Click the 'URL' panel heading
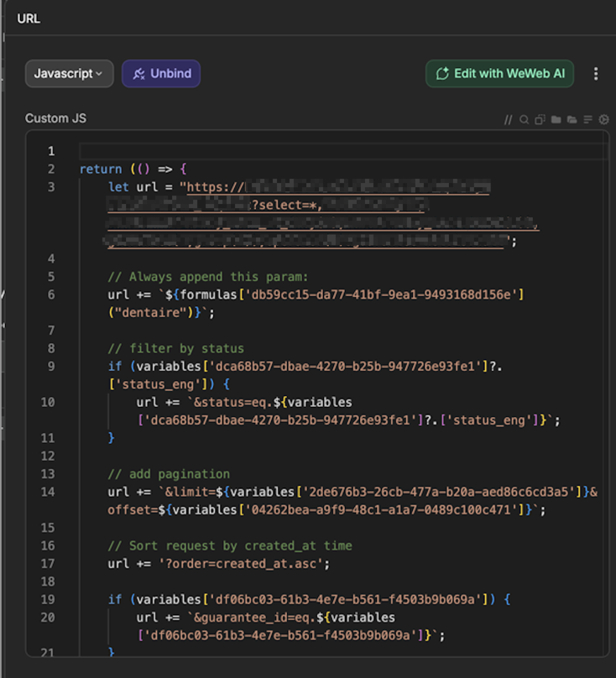616x678 pixels. [29, 18]
